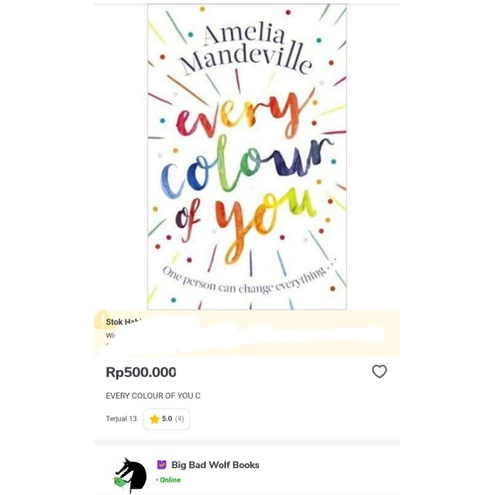Click the yellow star rating icon
495x495 pixels.
point(154,419)
